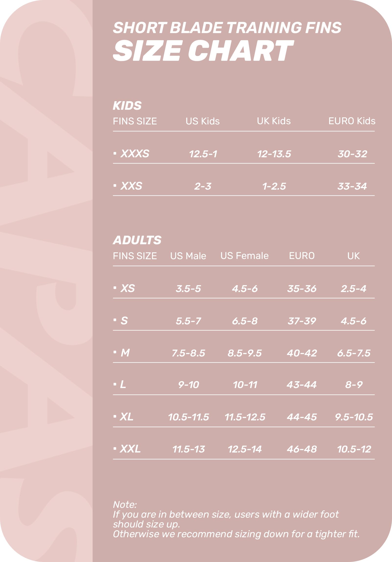Click the US Kids column header
The image size is (392, 562).
(203, 121)
